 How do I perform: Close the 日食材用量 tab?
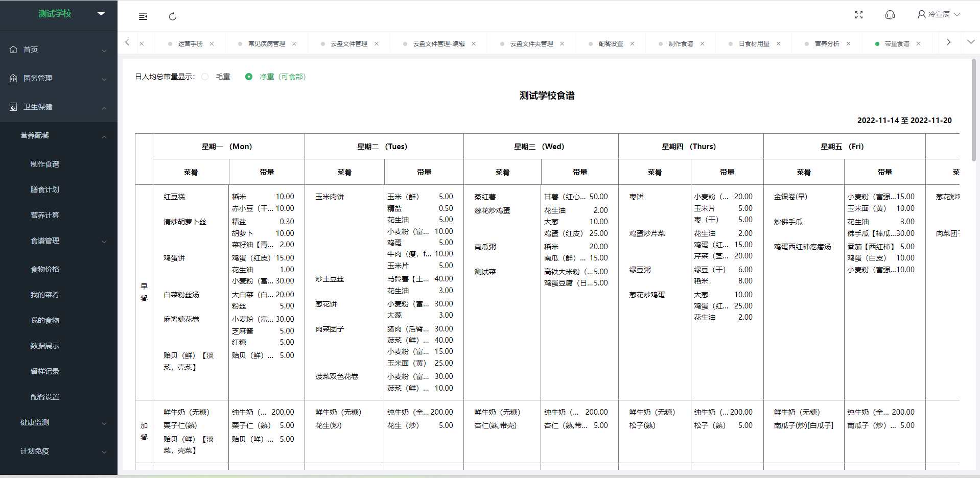(x=778, y=44)
